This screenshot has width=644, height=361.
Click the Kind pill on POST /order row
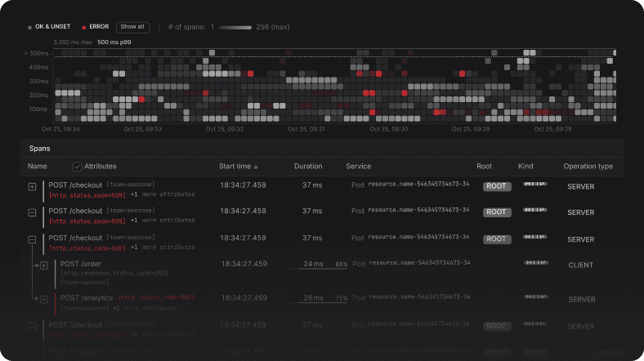click(536, 262)
